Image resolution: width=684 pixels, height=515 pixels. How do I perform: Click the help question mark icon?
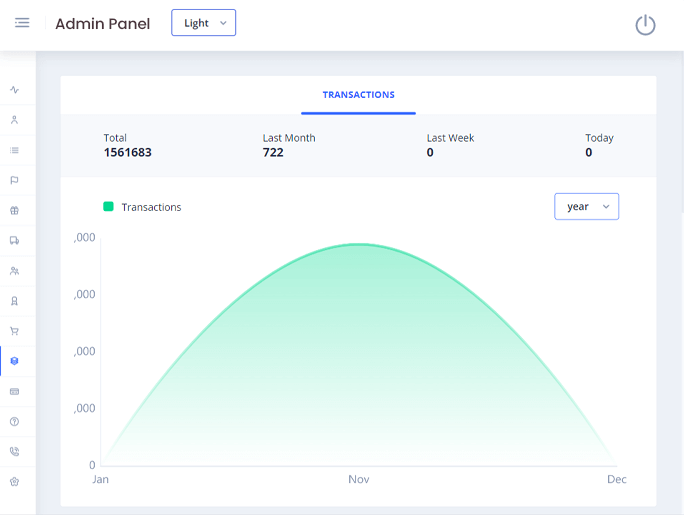pyautogui.click(x=14, y=421)
